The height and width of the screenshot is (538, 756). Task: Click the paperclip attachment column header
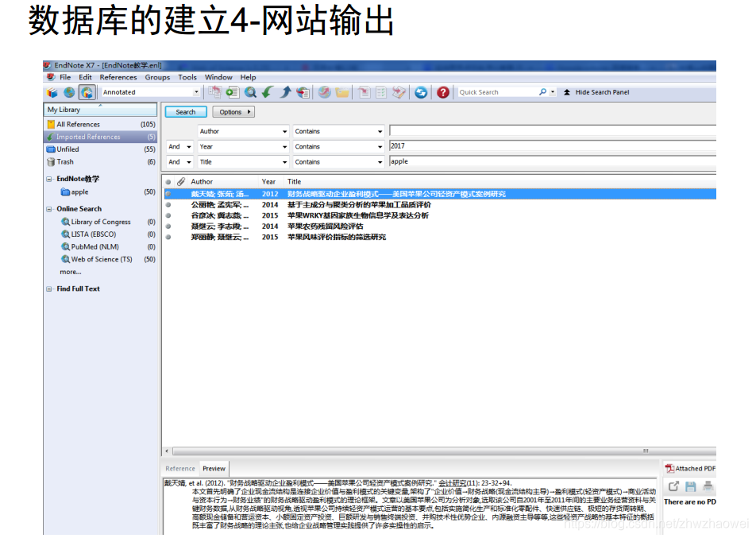[181, 181]
